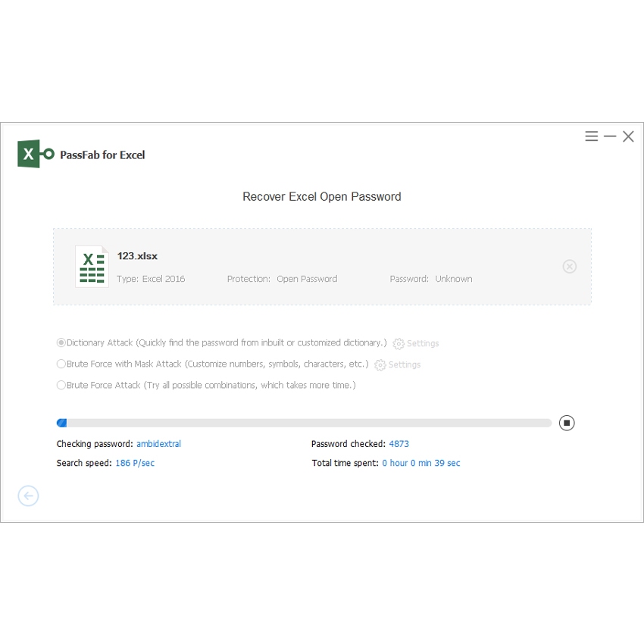Click the current checking password value
This screenshot has height=644, width=644.
(x=158, y=444)
